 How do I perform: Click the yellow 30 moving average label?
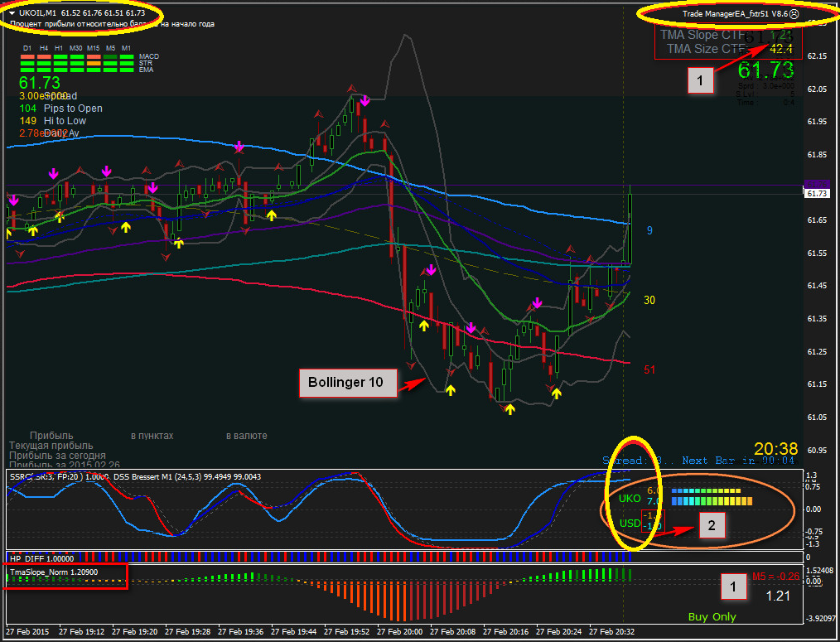[649, 300]
